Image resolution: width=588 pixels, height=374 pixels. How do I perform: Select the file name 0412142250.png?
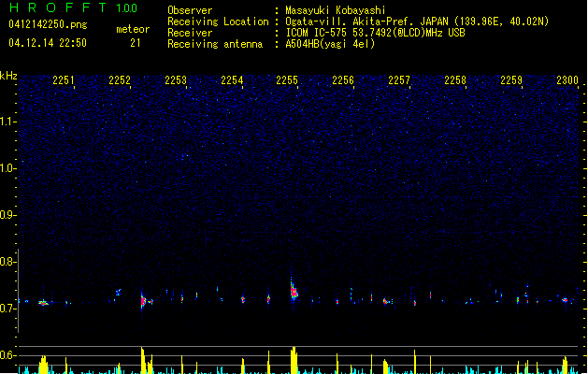pos(48,24)
